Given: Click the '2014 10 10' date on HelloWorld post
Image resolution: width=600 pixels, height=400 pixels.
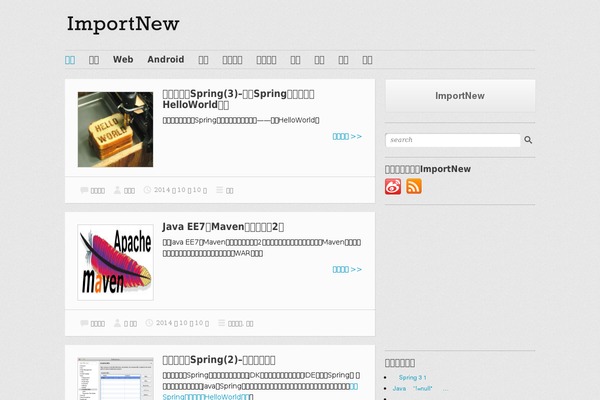Looking at the screenshot, I should tap(180, 190).
